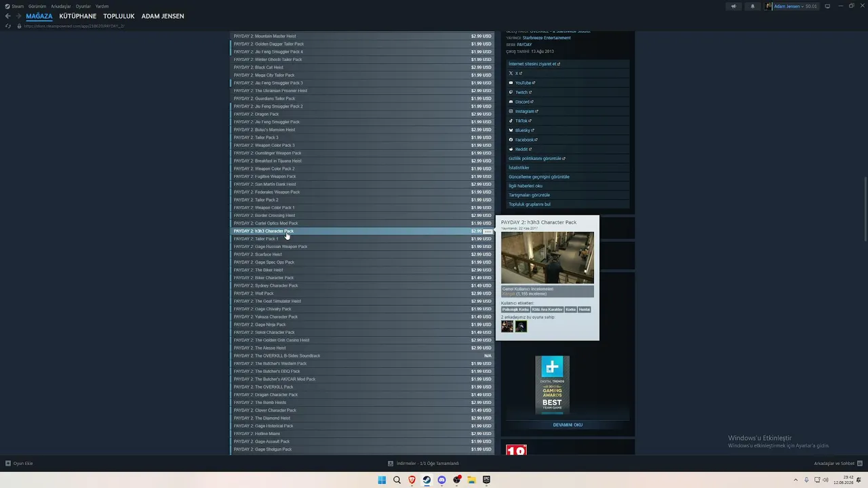The image size is (868, 488).
Task: Open the Steam menu
Action: point(18,6)
